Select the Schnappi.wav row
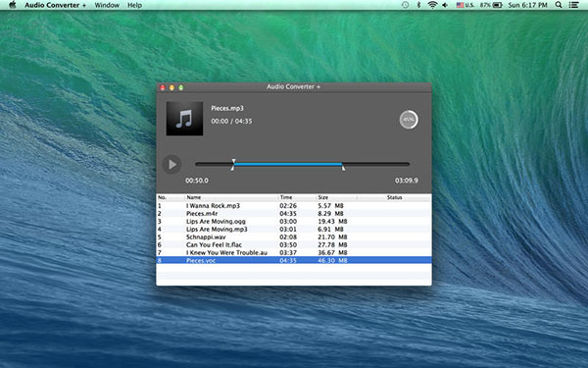 (294, 237)
